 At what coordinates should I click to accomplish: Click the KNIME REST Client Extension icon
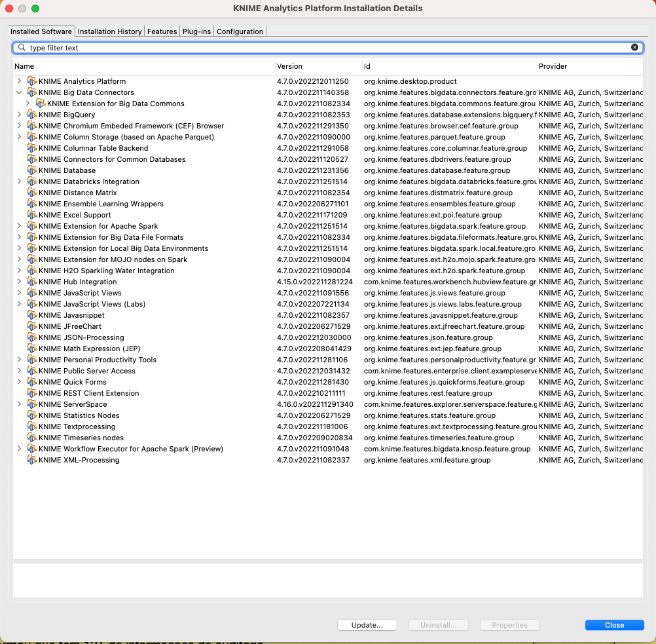[x=32, y=393]
